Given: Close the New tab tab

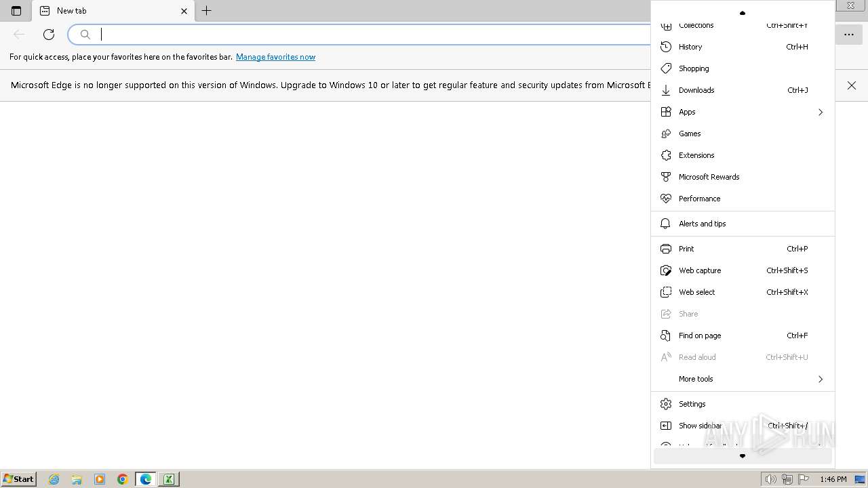Looking at the screenshot, I should click(184, 11).
